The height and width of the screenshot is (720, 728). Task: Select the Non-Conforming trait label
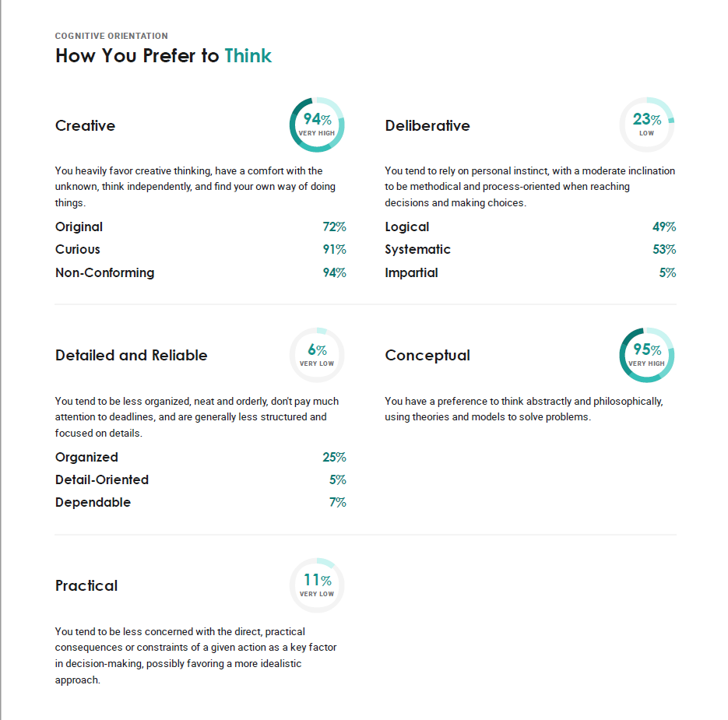coord(104,272)
